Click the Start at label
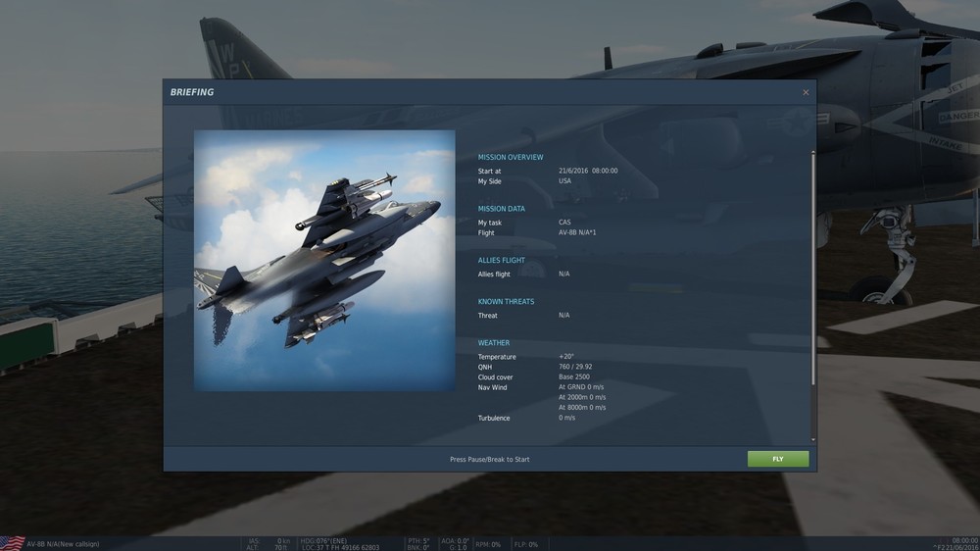 (489, 172)
